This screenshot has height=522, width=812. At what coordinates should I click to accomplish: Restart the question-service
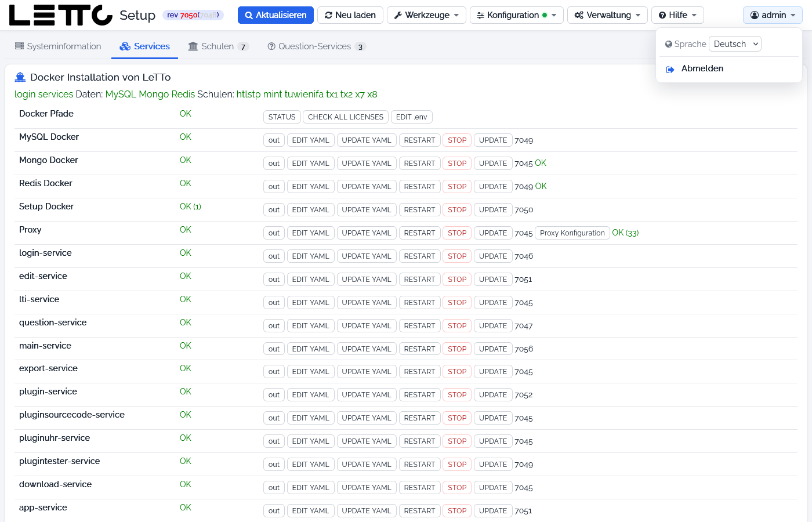tap(420, 326)
